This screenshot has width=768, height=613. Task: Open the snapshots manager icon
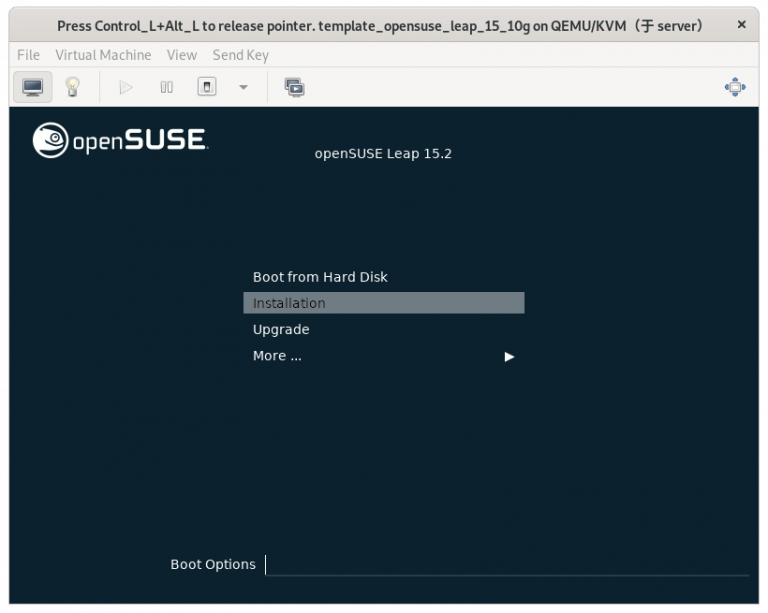294,88
